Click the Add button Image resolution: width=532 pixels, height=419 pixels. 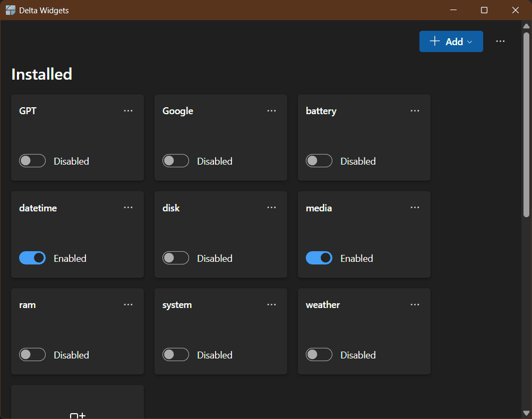(449, 41)
